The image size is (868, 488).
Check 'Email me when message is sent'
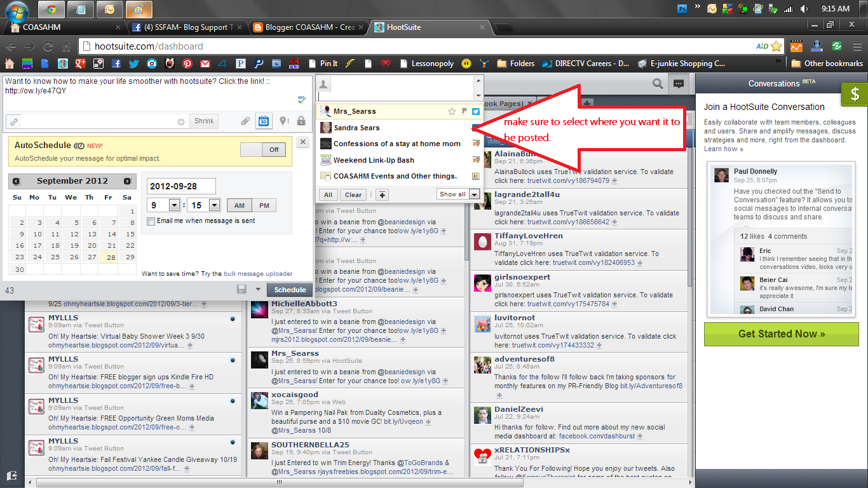click(151, 221)
